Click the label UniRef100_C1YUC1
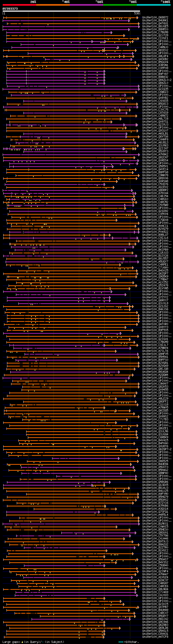The height and width of the screenshot is (644, 173). pos(155,38)
